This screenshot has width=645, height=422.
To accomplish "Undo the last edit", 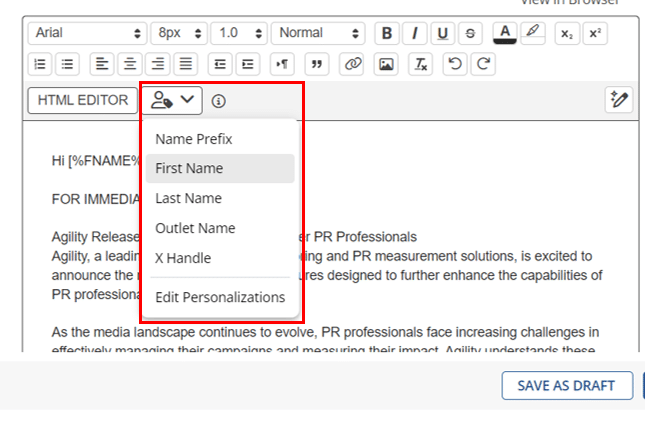I will tap(455, 64).
